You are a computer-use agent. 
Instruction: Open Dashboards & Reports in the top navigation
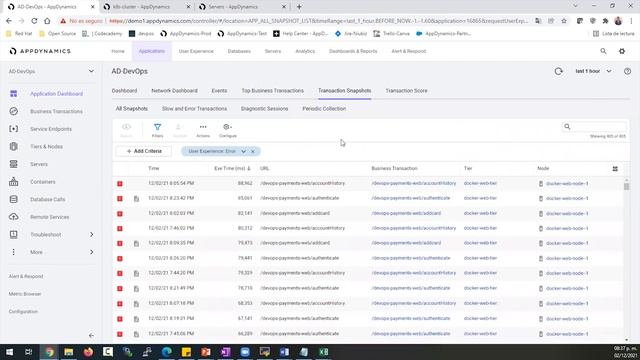[x=353, y=51]
